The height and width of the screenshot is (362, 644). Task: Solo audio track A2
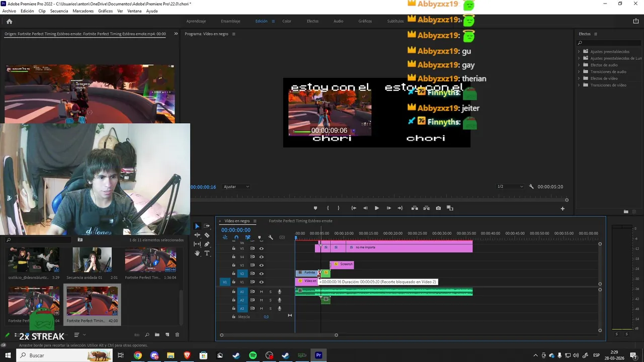pyautogui.click(x=270, y=300)
